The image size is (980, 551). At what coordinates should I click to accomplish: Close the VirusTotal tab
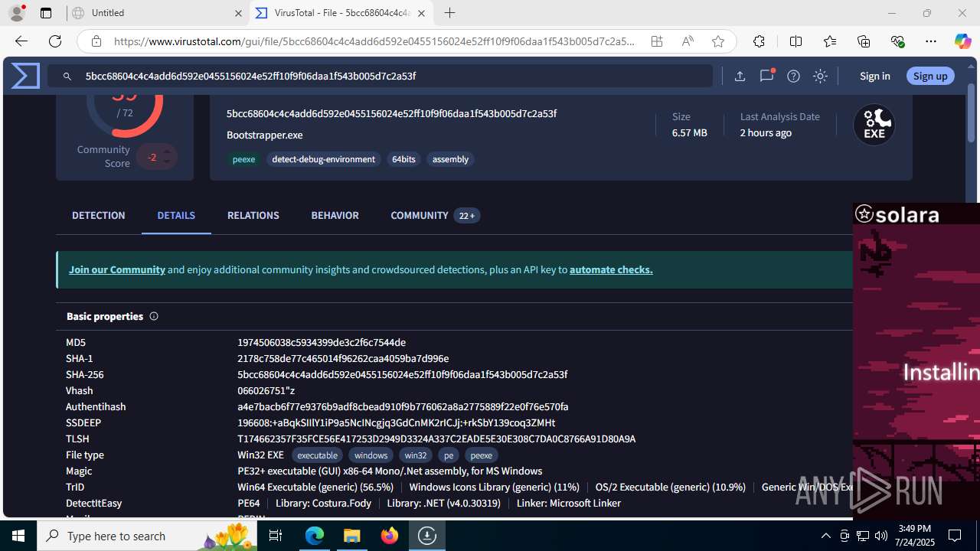[x=421, y=13]
